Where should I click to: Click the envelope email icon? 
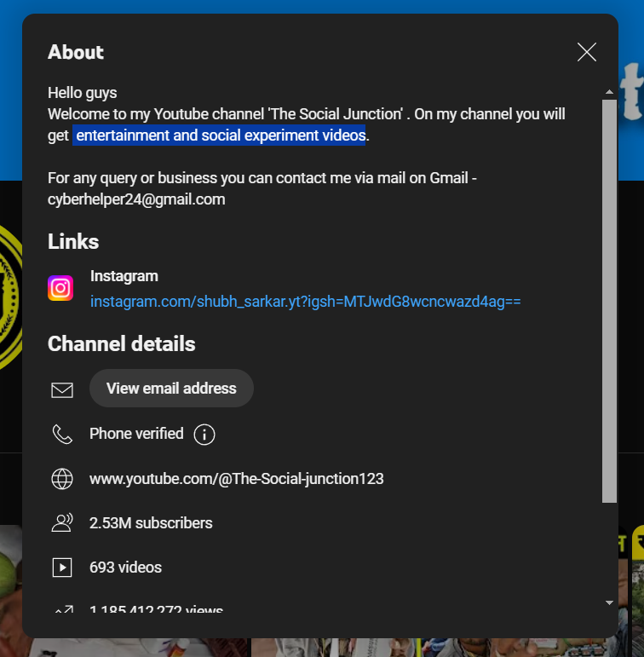[62, 389]
